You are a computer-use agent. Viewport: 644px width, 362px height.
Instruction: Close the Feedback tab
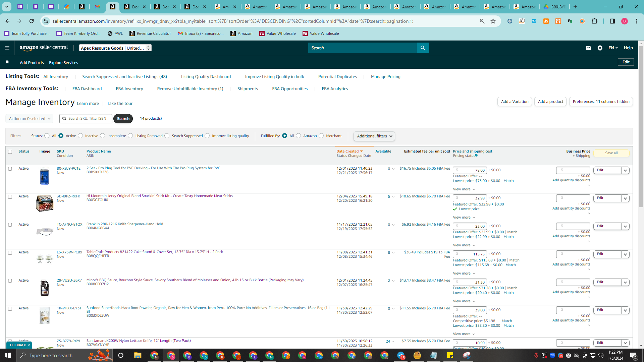pyautogui.click(x=29, y=345)
